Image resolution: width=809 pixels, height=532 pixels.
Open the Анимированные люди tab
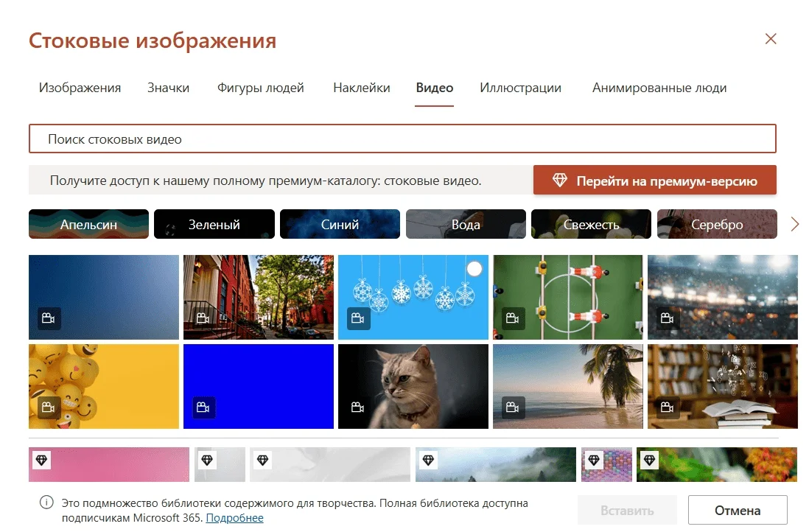659,88
